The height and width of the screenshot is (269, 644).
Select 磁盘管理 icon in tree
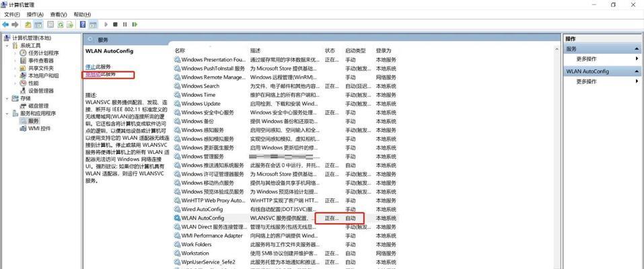coord(24,106)
